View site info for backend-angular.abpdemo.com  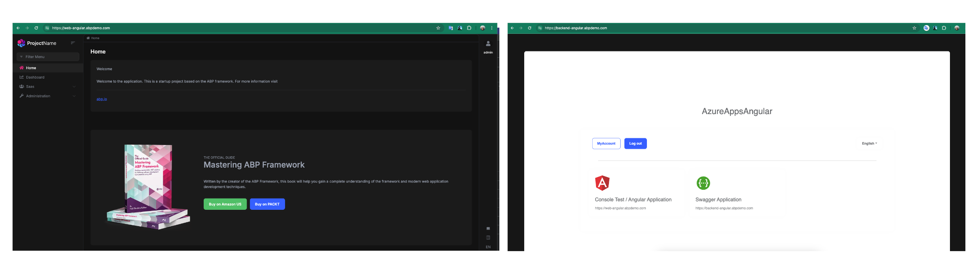(x=540, y=28)
